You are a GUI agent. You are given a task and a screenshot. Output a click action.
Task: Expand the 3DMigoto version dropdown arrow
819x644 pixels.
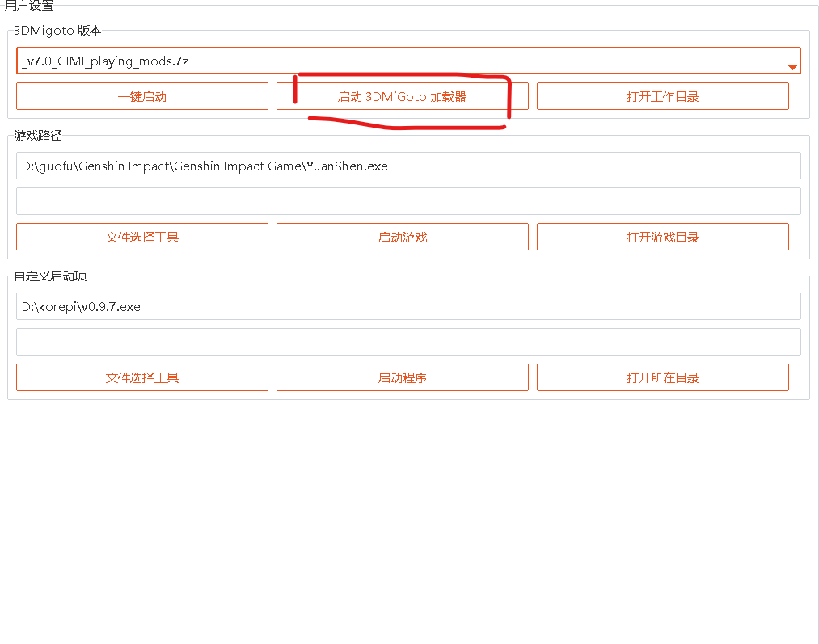coord(792,67)
